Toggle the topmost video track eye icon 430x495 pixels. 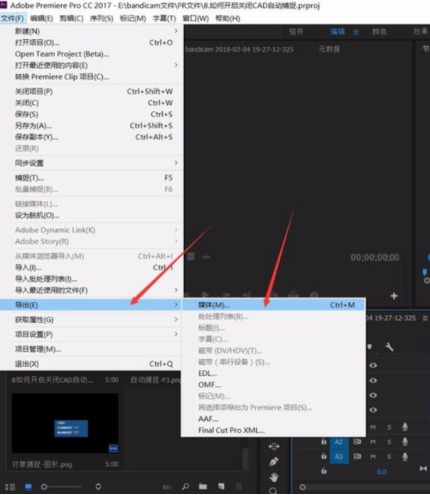[373, 365]
